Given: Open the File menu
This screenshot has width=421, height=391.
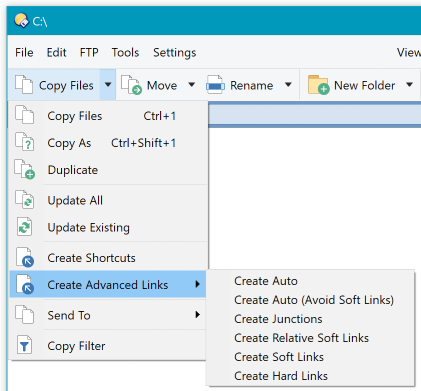Looking at the screenshot, I should pyautogui.click(x=24, y=53).
